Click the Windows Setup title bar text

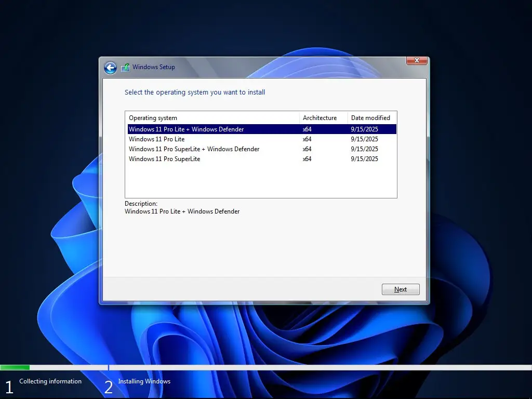153,67
